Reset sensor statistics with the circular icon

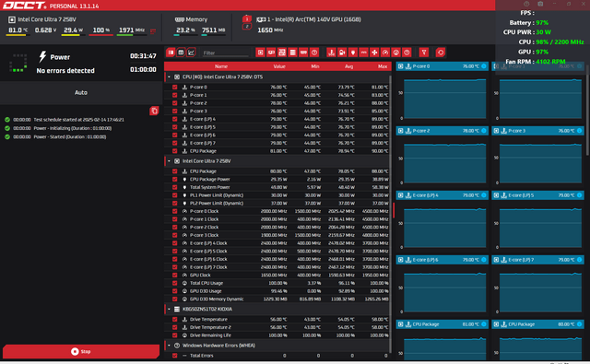441,53
